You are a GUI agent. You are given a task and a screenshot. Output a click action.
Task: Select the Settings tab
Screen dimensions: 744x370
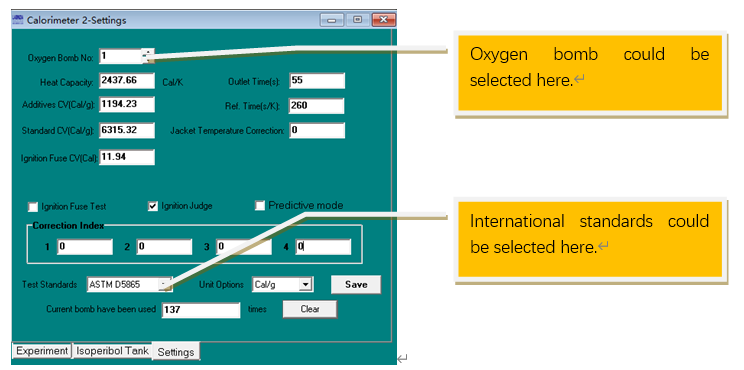pos(176,352)
